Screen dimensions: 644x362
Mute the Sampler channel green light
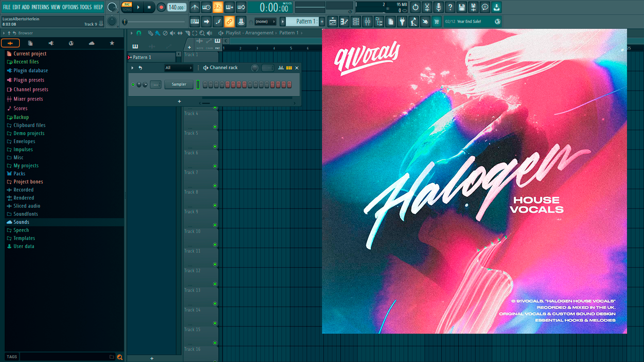pos(133,85)
